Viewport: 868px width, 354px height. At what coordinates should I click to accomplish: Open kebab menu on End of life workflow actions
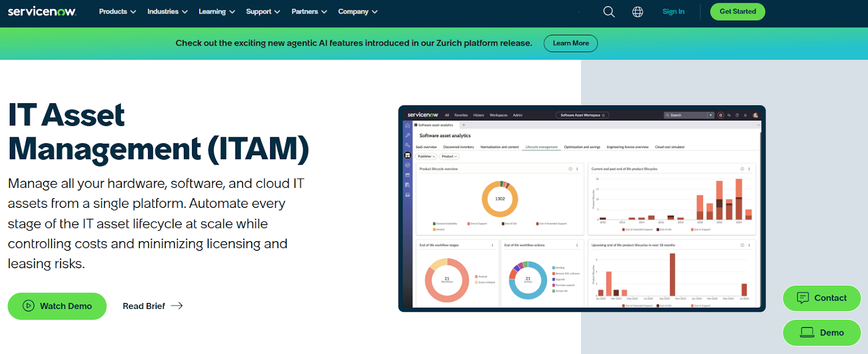577,245
